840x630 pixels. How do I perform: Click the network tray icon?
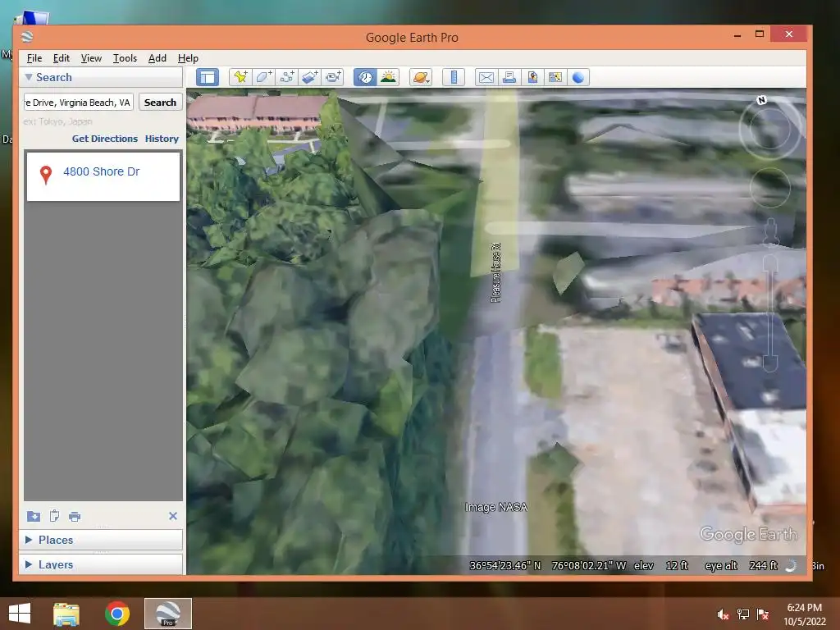(x=743, y=614)
